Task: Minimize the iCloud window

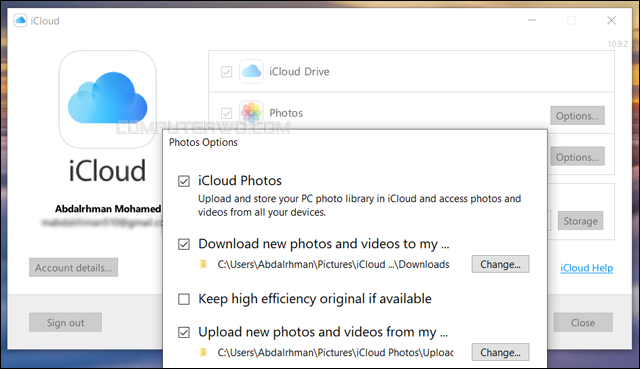Action: coord(532,20)
